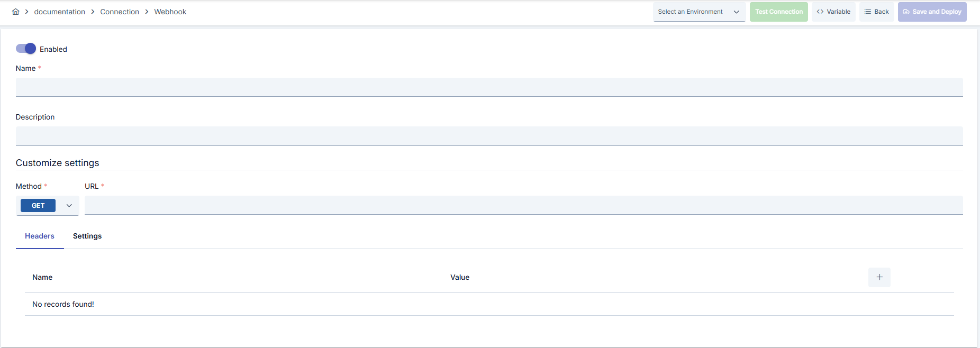Click the home icon in breadcrumb

pyautogui.click(x=15, y=12)
